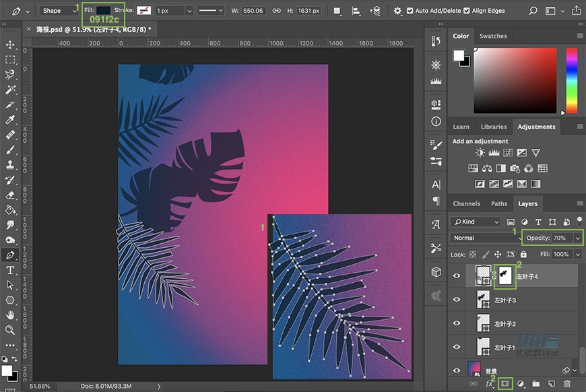Select the Horizontal Type tool

click(10, 270)
